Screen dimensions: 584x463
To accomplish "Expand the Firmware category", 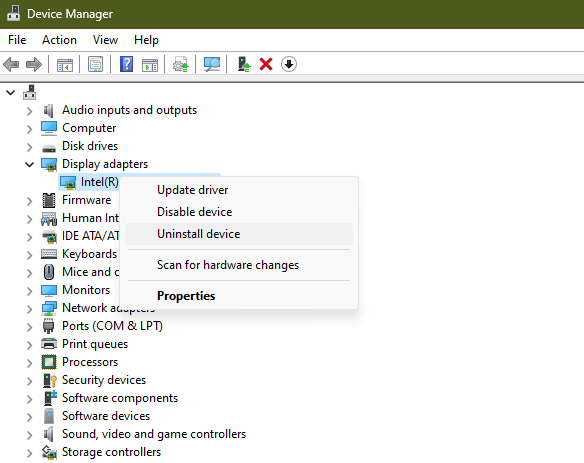I will pos(29,201).
